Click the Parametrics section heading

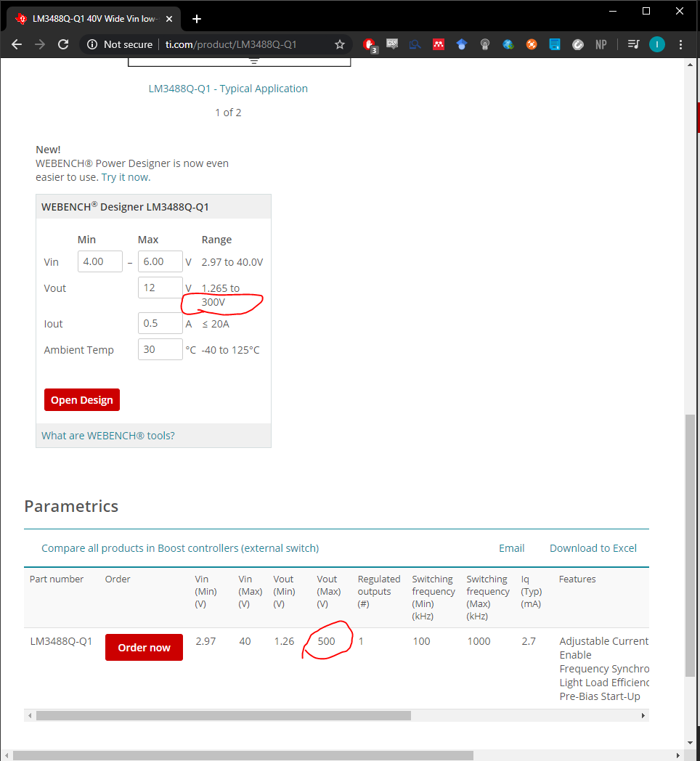pyautogui.click(x=71, y=507)
